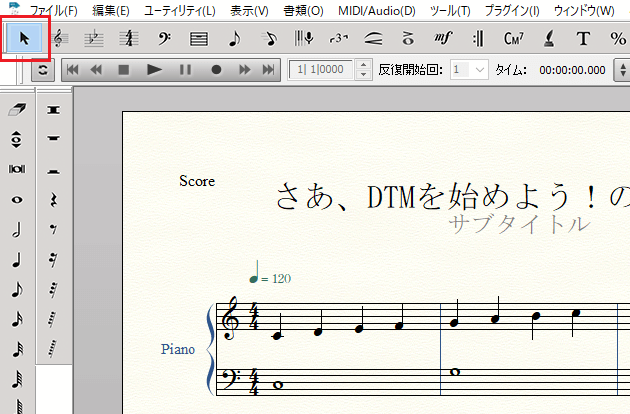The image size is (630, 414).
Task: Select the Selection arrow tool
Action: coord(26,40)
